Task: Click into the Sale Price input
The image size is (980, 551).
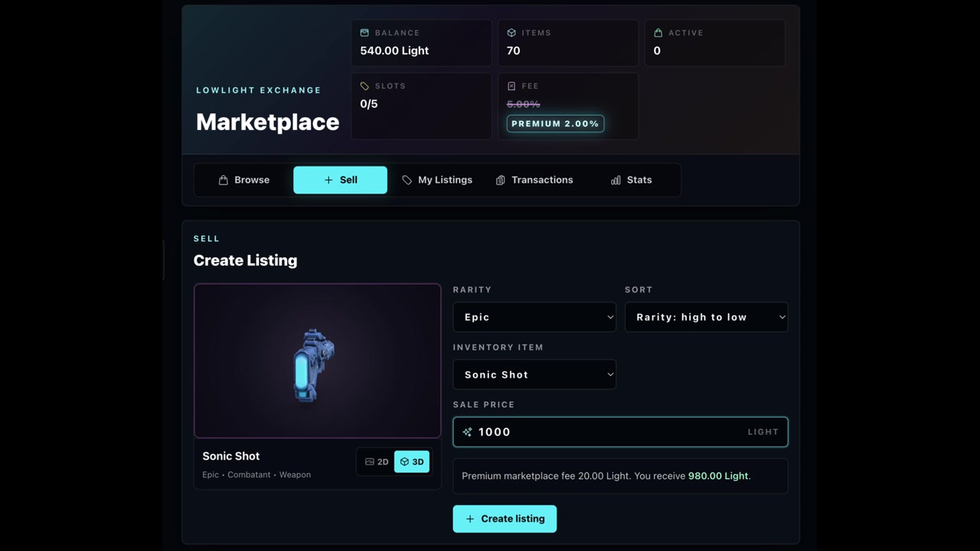Action: [x=620, y=432]
